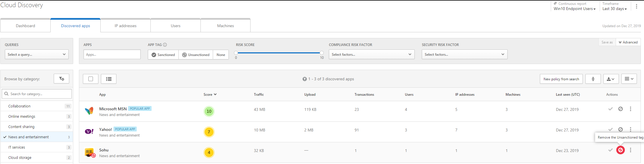This screenshot has height=164, width=644.
Task: Switch to the Discovered apps tab
Action: coord(75,26)
